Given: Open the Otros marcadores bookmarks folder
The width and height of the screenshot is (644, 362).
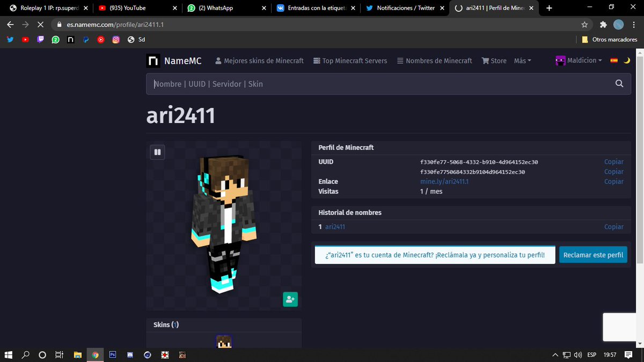Looking at the screenshot, I should pos(610,39).
